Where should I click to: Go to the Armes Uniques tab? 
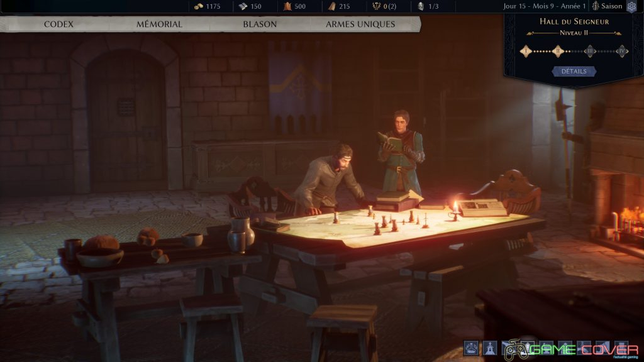(360, 25)
